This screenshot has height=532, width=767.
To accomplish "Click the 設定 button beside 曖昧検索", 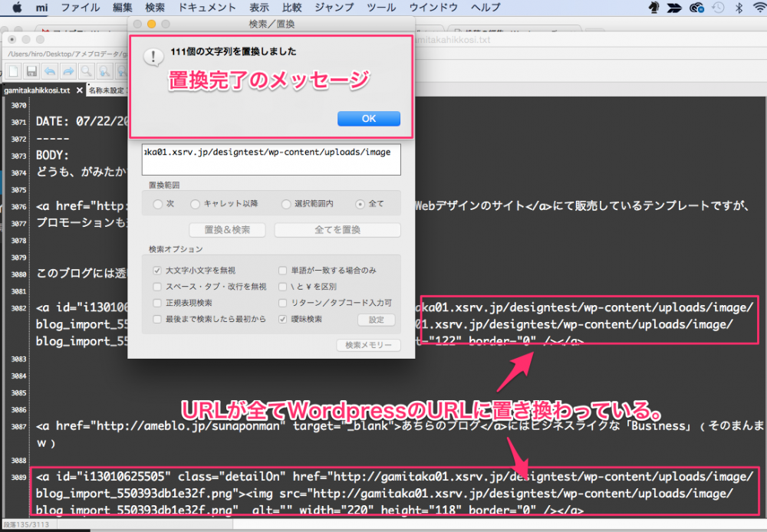I will [x=376, y=320].
